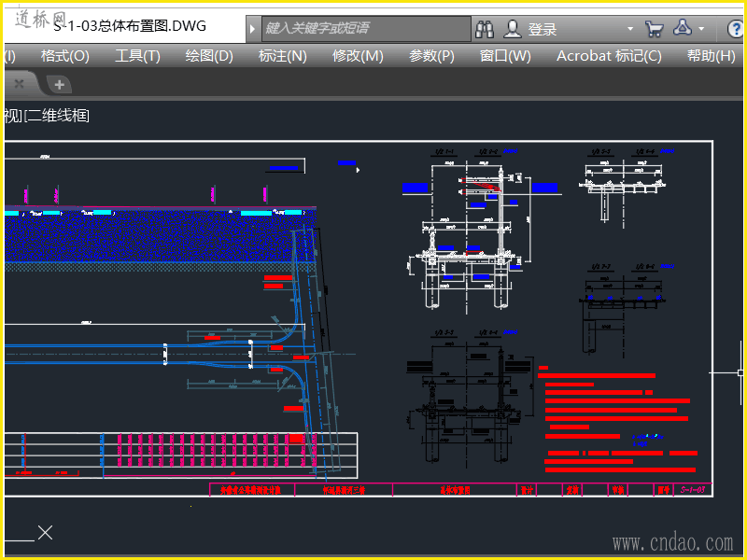The width and height of the screenshot is (747, 560).
Task: Open the 绘图(D) menu
Action: click(209, 56)
